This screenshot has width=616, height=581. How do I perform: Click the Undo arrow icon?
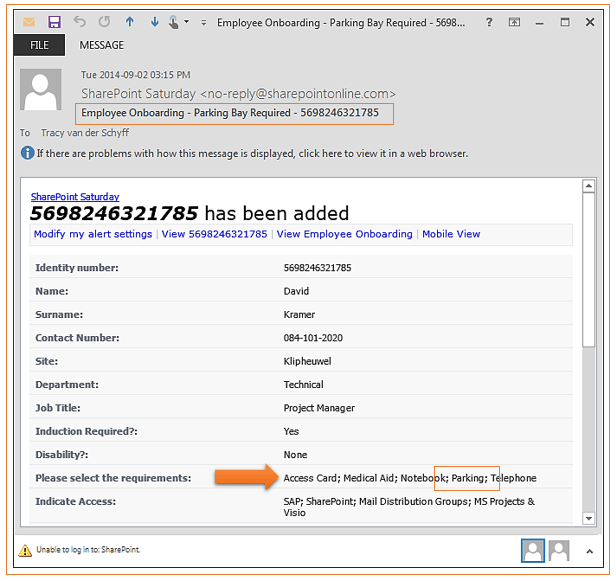click(79, 21)
